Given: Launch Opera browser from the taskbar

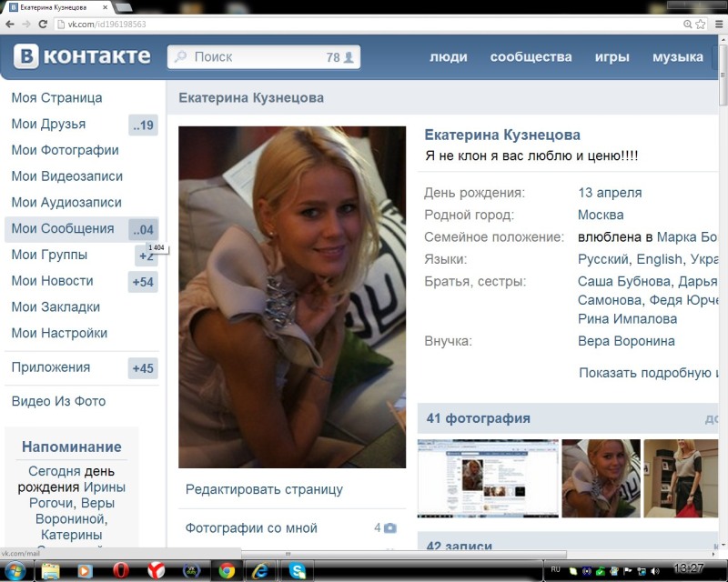Looking at the screenshot, I should [x=120, y=570].
